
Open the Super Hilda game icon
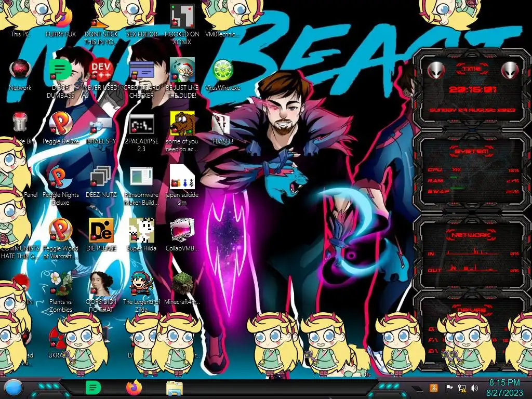[x=141, y=235]
